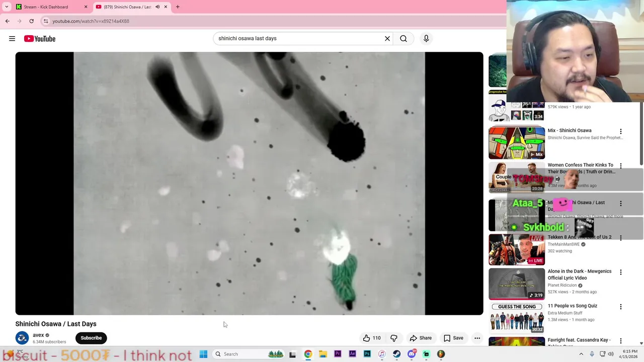Open Steam from the taskbar

point(396,354)
